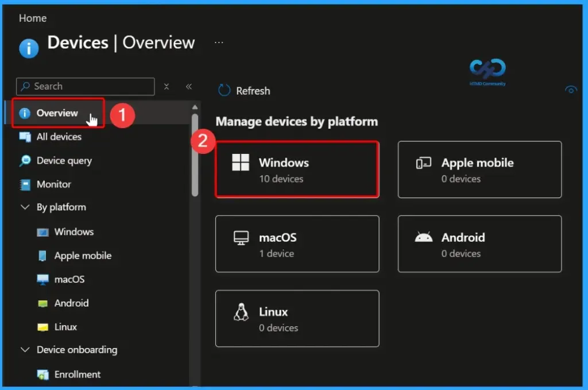Click the sidebar yellow Linux icon

[x=42, y=327]
